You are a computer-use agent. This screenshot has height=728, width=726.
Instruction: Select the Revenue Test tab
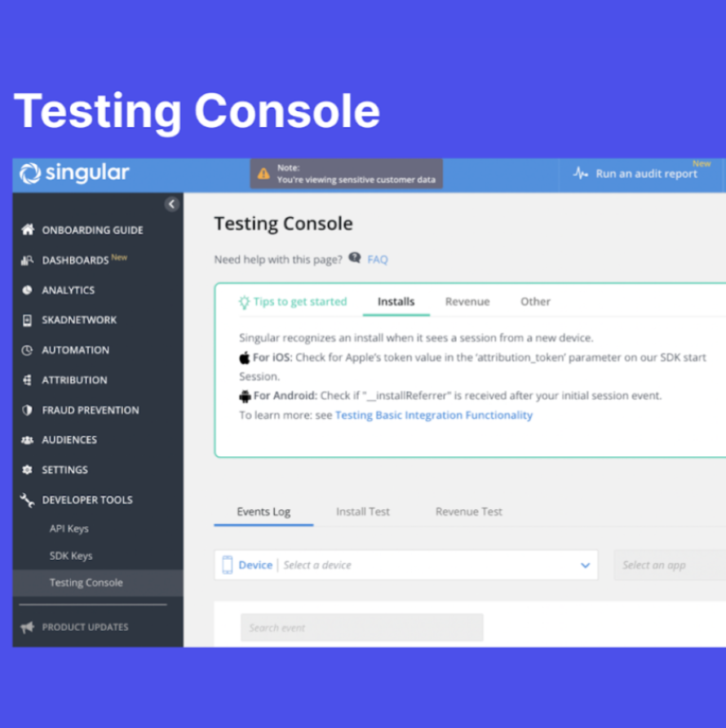coord(468,512)
